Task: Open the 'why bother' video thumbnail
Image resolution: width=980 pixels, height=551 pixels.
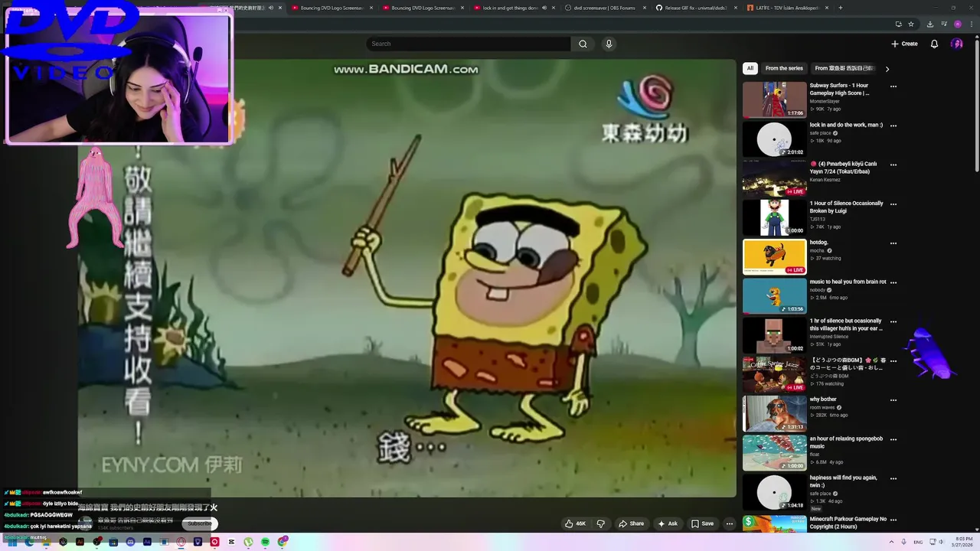Action: coord(774,413)
